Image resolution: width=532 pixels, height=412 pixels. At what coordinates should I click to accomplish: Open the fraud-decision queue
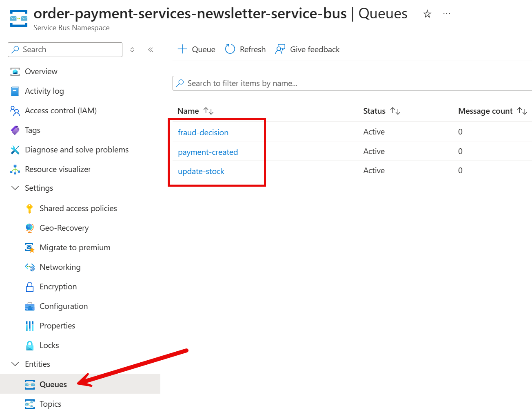coord(203,132)
